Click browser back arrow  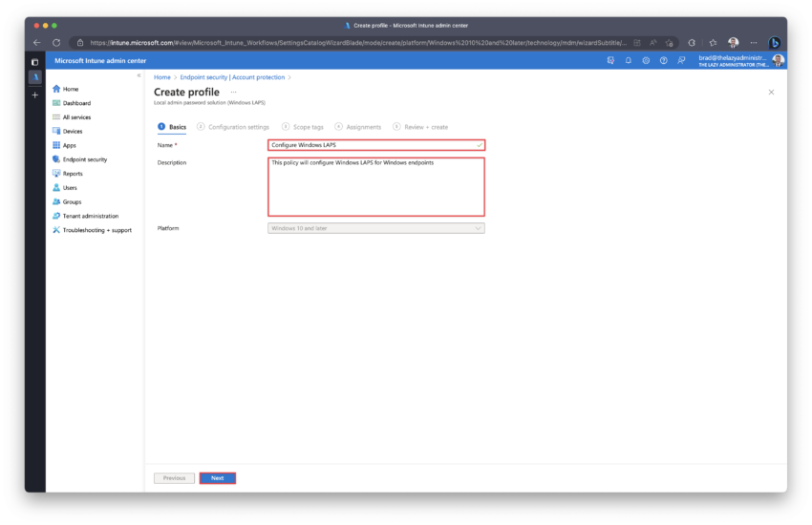36,42
